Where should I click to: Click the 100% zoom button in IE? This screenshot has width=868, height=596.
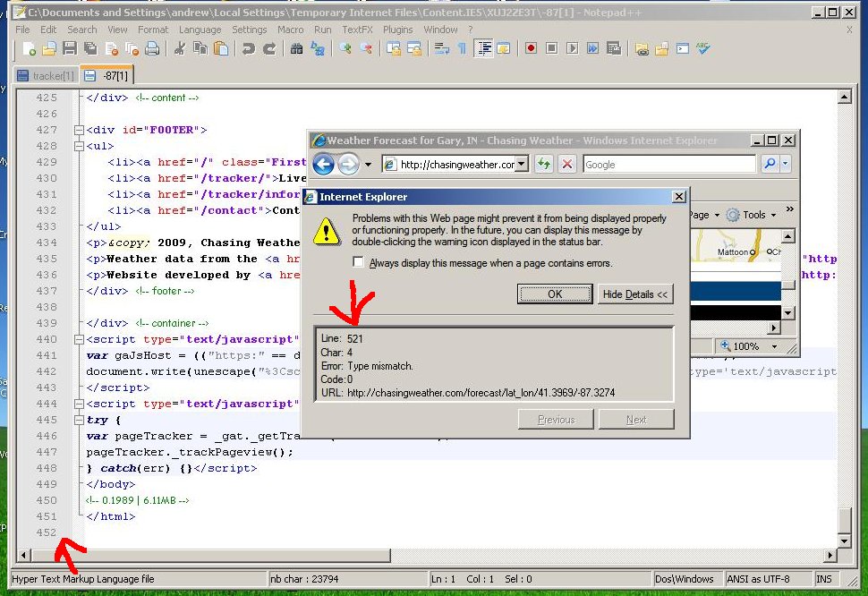740,346
